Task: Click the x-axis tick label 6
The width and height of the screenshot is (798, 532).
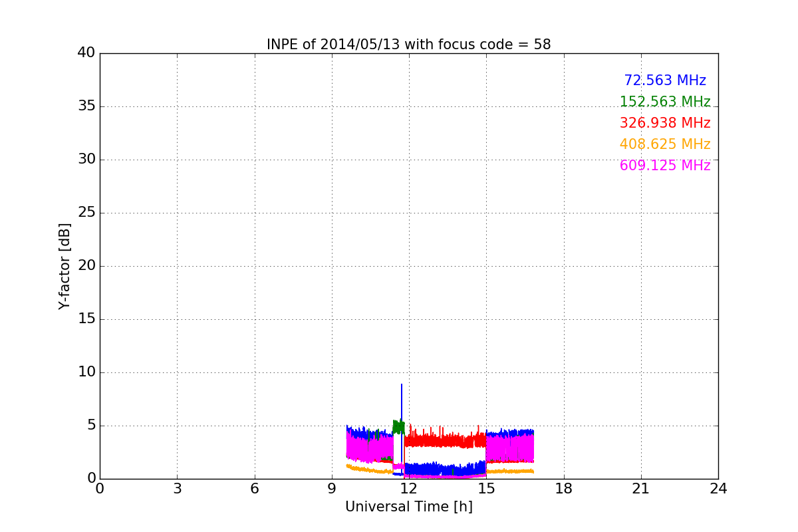Action: 254,489
